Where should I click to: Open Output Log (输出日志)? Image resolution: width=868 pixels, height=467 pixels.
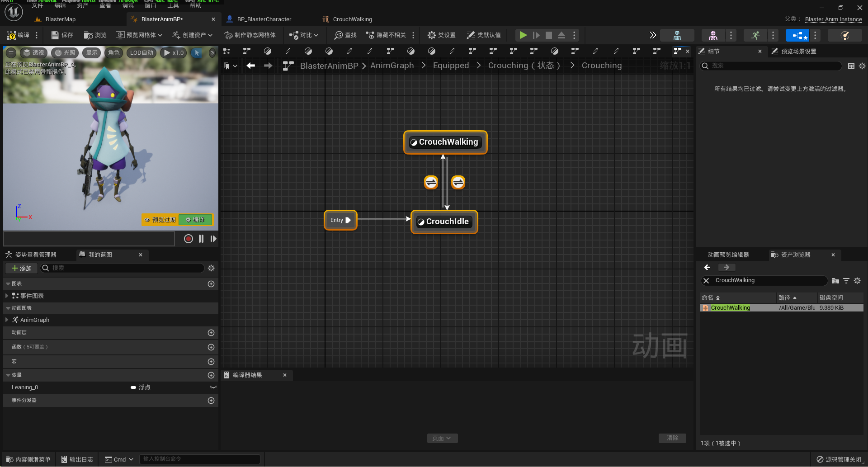coord(77,459)
